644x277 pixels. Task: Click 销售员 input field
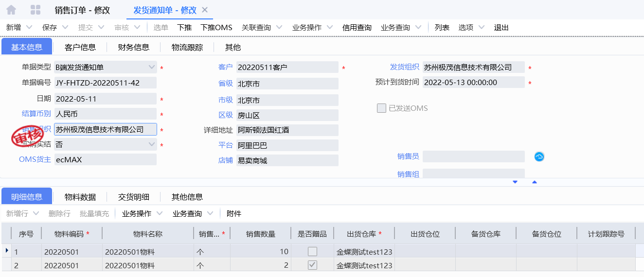[474, 156]
